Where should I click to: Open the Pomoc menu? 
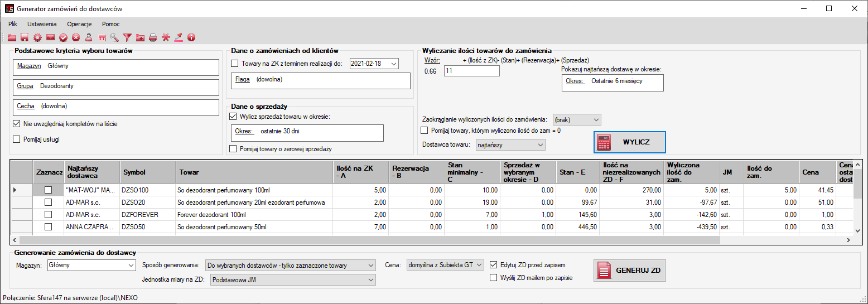click(111, 24)
